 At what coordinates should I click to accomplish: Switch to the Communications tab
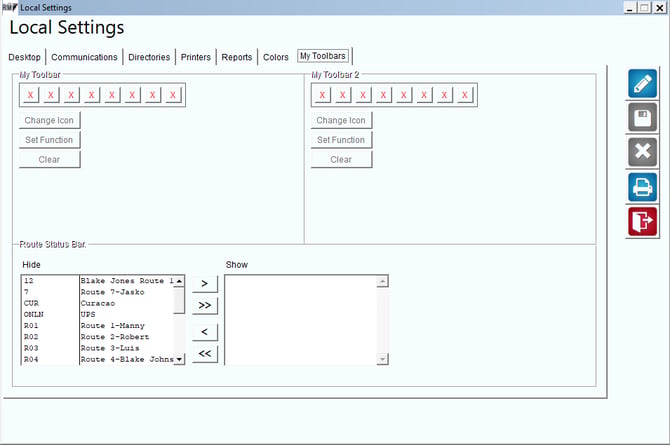click(84, 57)
